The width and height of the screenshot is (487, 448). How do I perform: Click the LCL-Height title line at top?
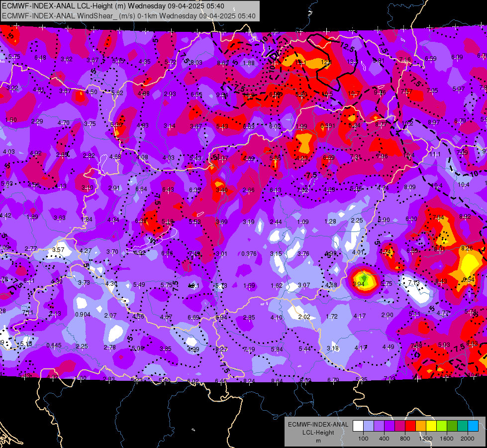click(113, 6)
